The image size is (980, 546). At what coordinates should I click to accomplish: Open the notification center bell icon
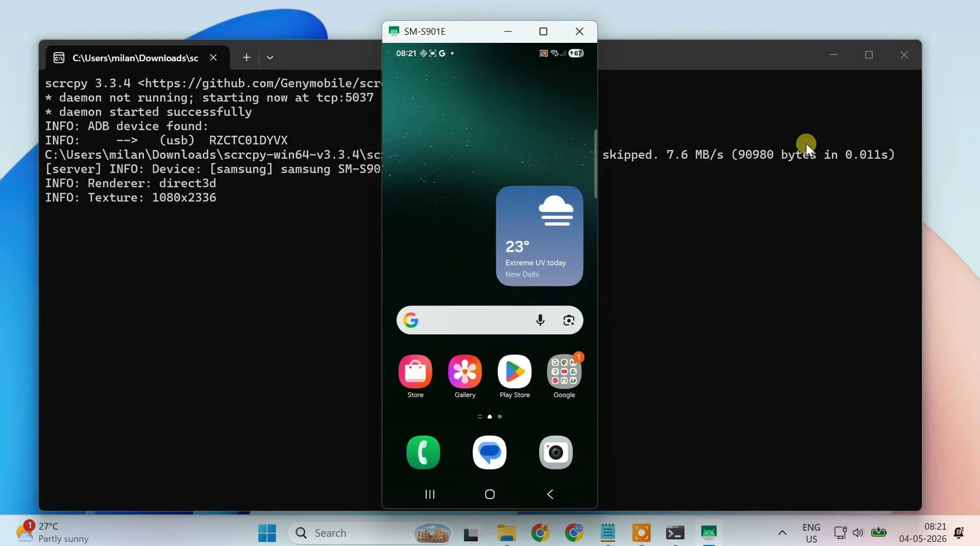point(959,533)
